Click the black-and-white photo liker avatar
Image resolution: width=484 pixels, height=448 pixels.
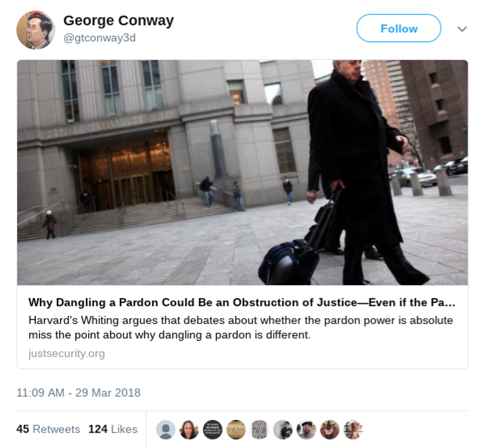pyautogui.click(x=283, y=430)
